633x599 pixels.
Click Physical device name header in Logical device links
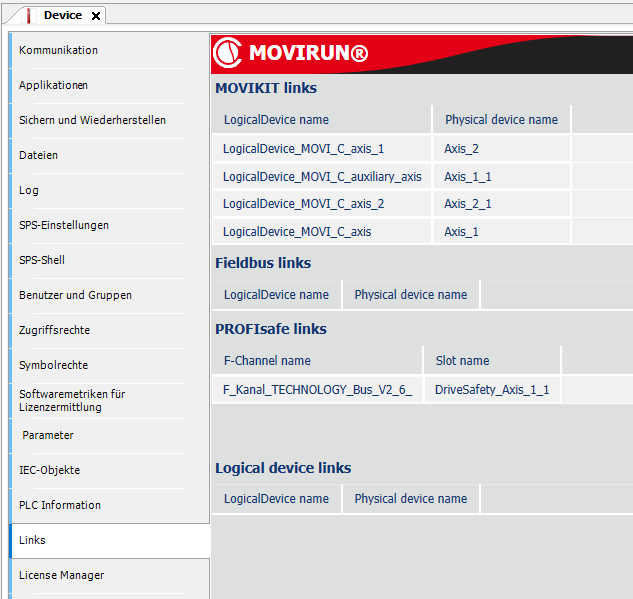[x=411, y=498]
